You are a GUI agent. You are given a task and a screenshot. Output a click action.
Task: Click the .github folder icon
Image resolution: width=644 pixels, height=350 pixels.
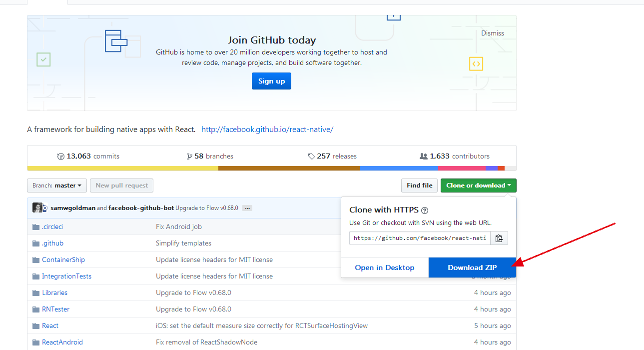pyautogui.click(x=36, y=243)
